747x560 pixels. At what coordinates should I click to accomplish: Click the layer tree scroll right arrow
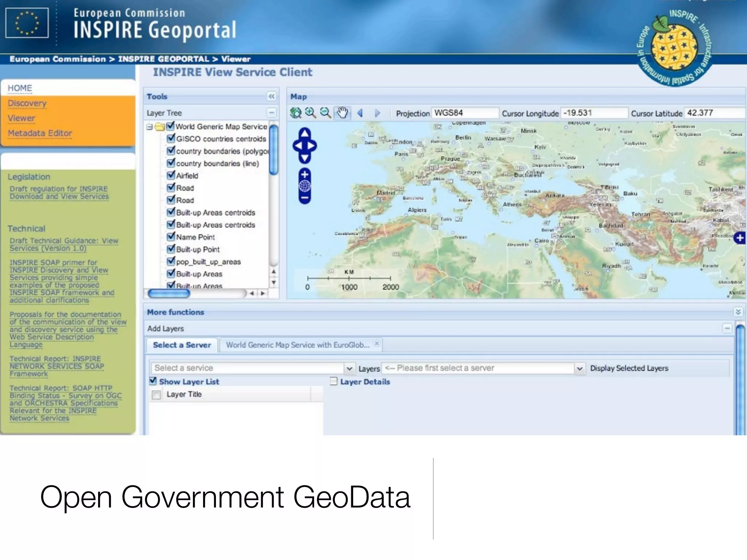coord(263,293)
